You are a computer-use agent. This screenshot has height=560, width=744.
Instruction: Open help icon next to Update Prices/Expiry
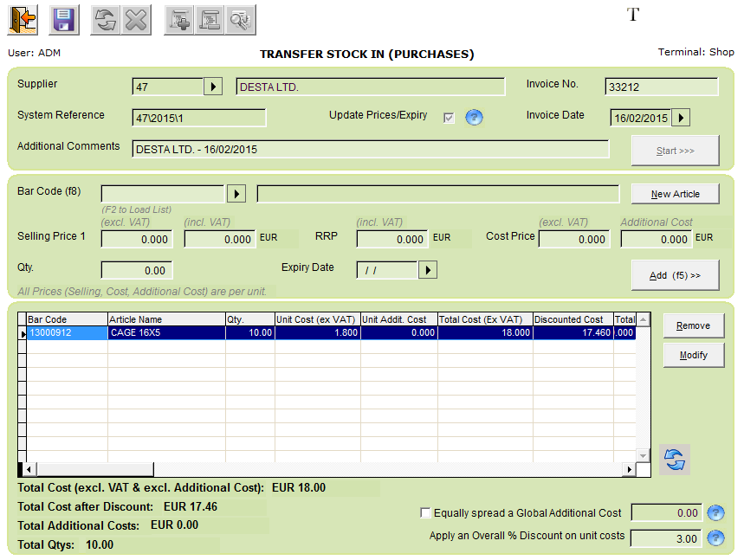(474, 118)
